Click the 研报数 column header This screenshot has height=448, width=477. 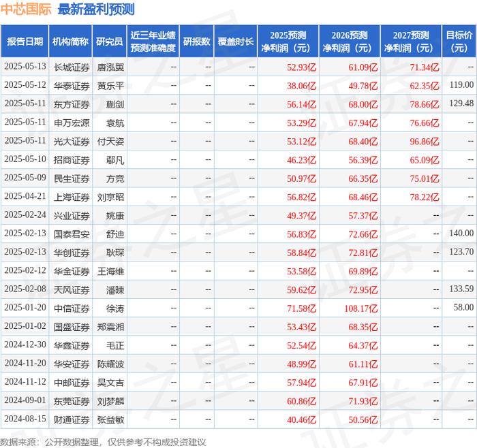pos(196,42)
